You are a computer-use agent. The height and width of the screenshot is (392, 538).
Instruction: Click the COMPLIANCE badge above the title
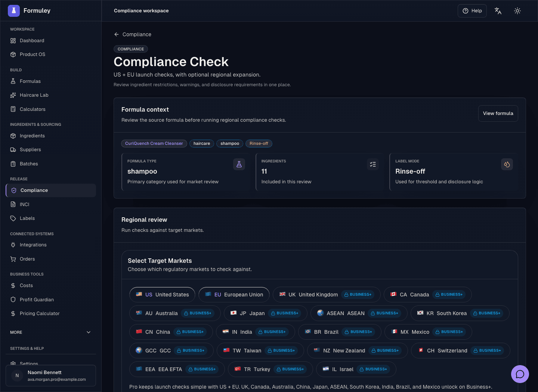(131, 49)
